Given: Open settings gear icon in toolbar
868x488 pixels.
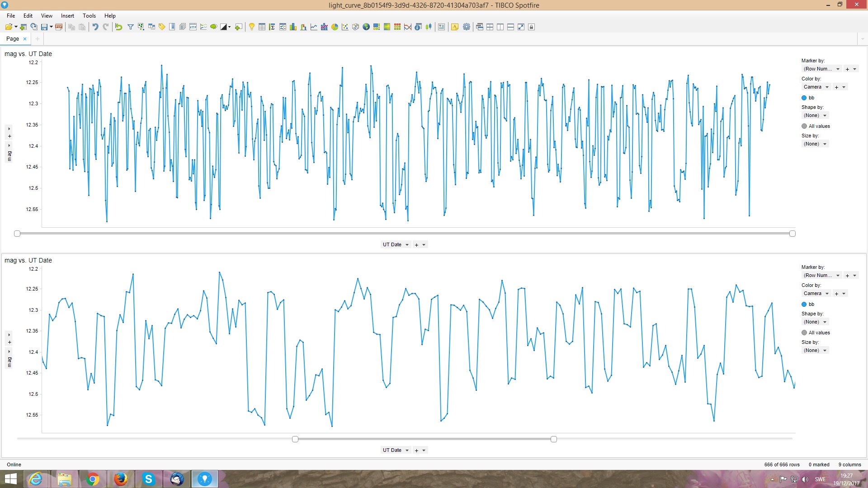Looking at the screenshot, I should tap(467, 27).
